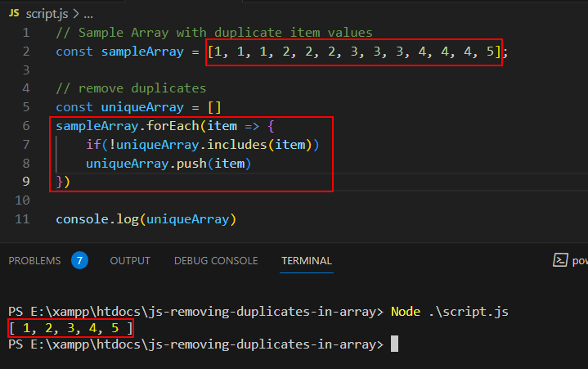
Task: Switch to the PROBLEMS tab
Action: point(34,261)
